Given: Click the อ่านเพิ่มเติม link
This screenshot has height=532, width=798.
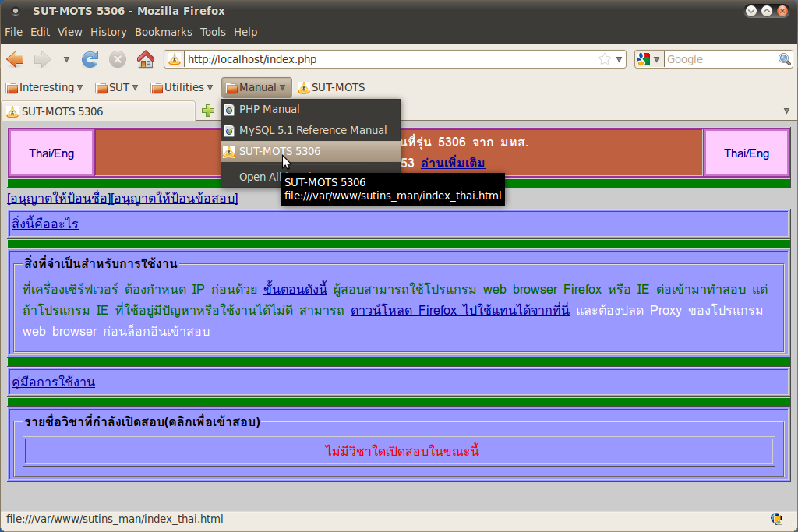Looking at the screenshot, I should pyautogui.click(x=453, y=164).
